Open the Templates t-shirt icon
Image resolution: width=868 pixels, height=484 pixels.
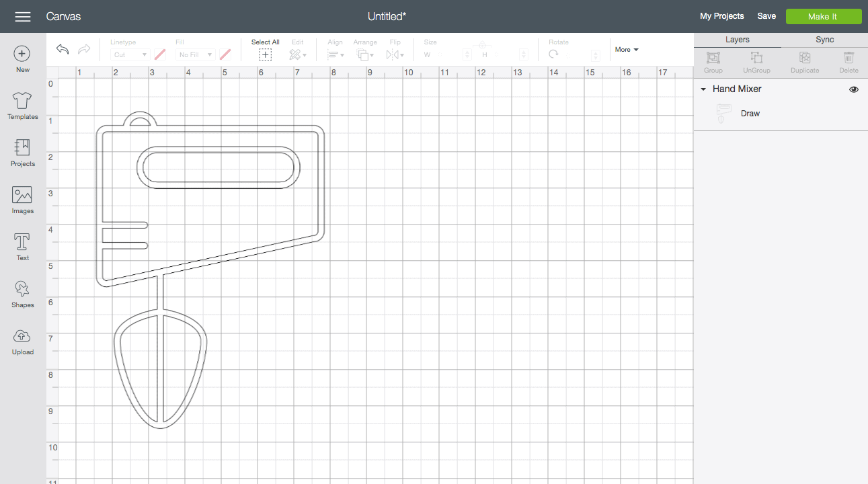click(x=22, y=101)
